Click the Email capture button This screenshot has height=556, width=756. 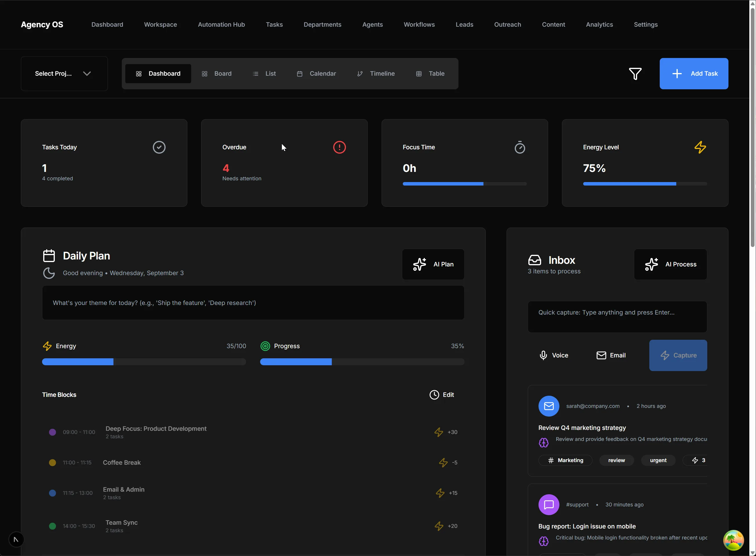point(611,355)
